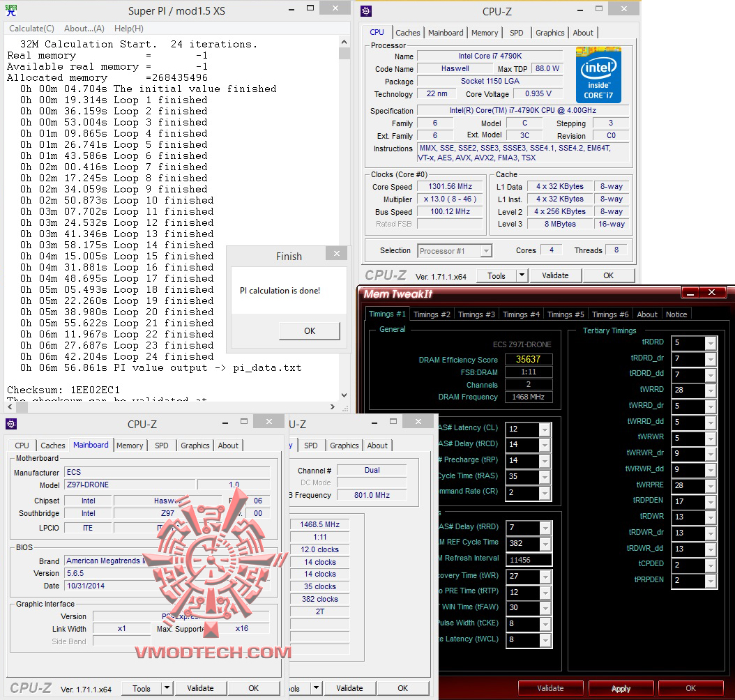The width and height of the screenshot is (735, 700).
Task: Open the tRDPDEN value 17 dropdown
Action: (x=711, y=501)
